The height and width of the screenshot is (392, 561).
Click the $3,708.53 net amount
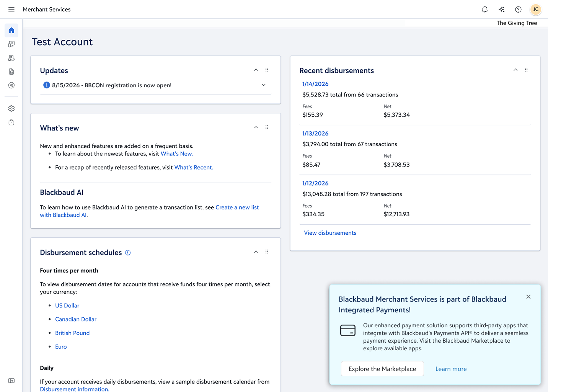pos(397,165)
